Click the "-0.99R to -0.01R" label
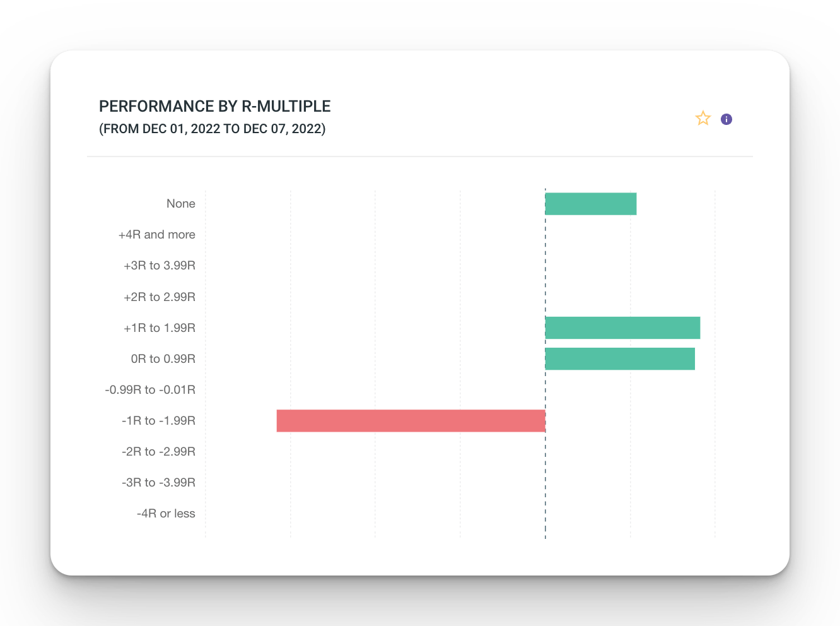Screen dimensions: 840x626 150,390
